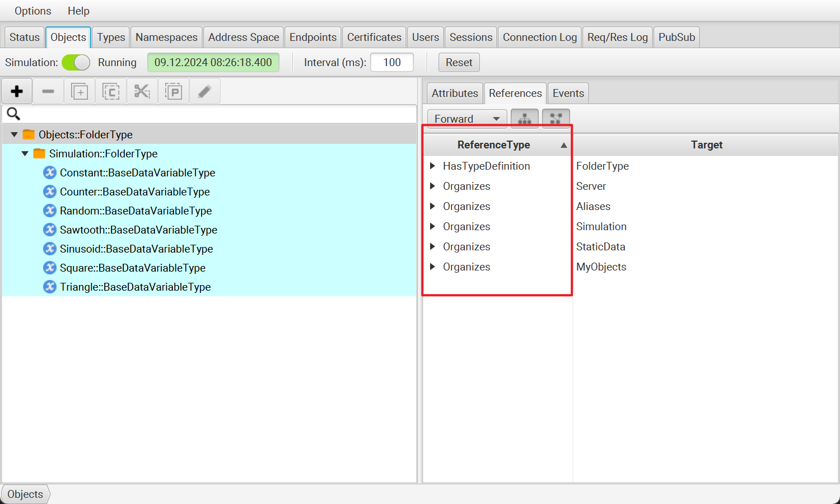Click the non-hierarchical references view icon
Image resolution: width=840 pixels, height=504 pixels.
556,119
